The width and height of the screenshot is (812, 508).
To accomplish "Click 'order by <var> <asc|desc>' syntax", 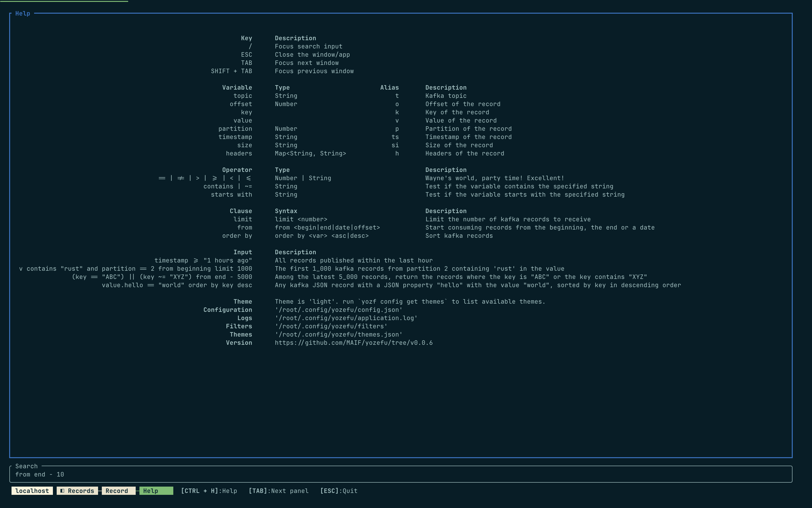I will click(x=322, y=235).
